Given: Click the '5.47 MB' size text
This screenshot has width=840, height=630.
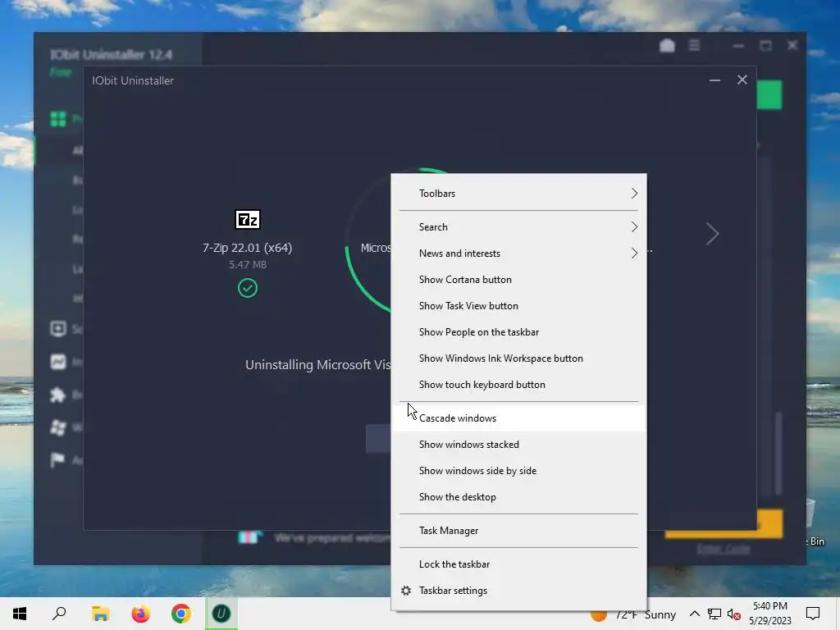Looking at the screenshot, I should (x=248, y=265).
